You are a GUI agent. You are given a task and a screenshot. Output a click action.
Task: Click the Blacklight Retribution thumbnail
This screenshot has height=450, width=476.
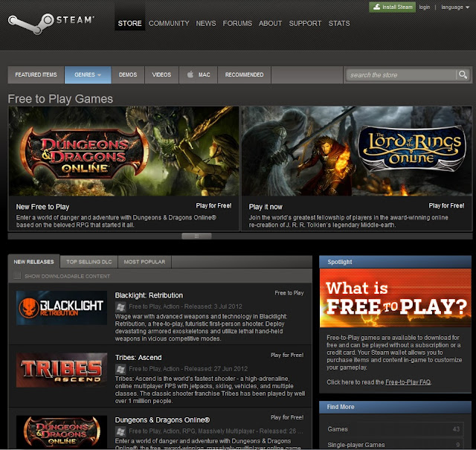pos(62,308)
